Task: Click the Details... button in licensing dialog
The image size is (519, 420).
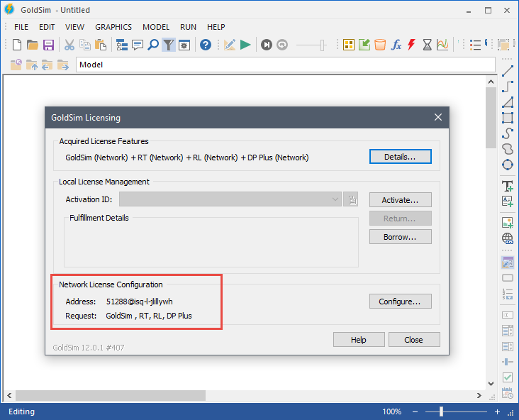Action: (x=400, y=157)
